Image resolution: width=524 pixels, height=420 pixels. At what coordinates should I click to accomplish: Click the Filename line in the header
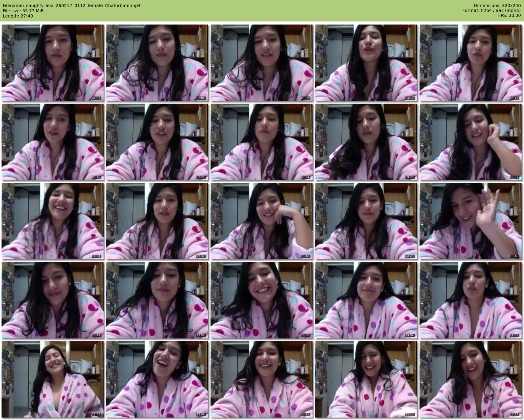tap(72, 6)
